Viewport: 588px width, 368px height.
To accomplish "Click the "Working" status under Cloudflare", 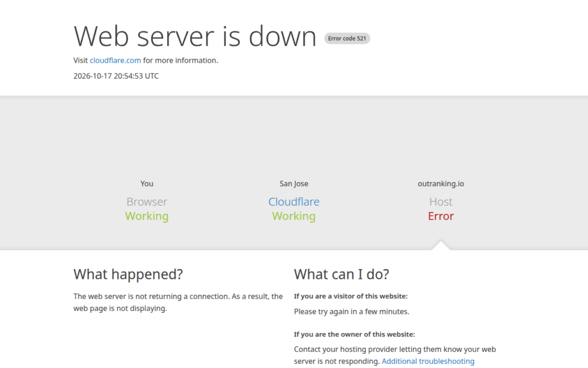I will point(293,216).
